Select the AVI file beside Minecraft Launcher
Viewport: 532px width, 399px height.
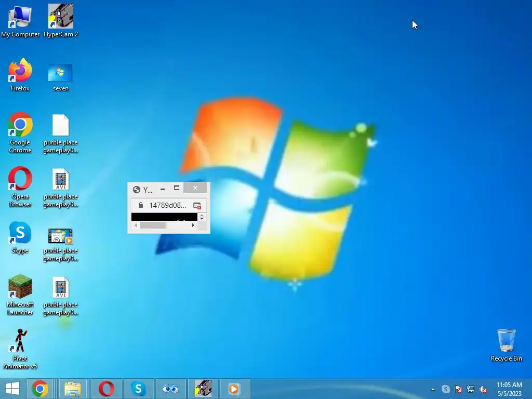pos(60,296)
